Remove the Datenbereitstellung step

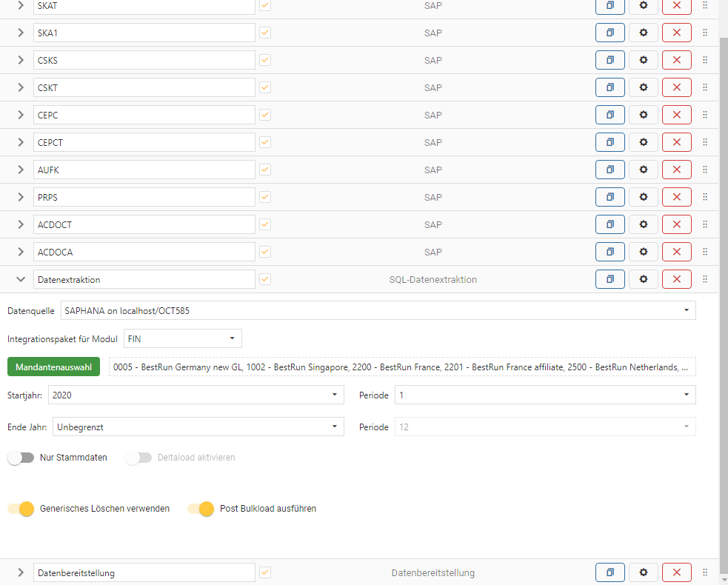tap(676, 572)
